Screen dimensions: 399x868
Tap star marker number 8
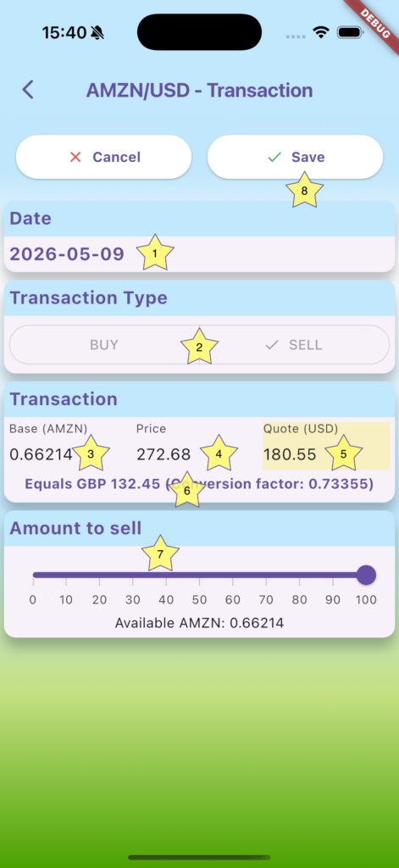(304, 190)
